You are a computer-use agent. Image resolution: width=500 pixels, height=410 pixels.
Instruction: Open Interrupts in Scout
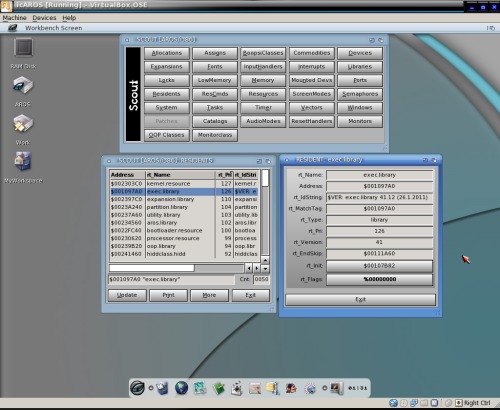pyautogui.click(x=312, y=67)
